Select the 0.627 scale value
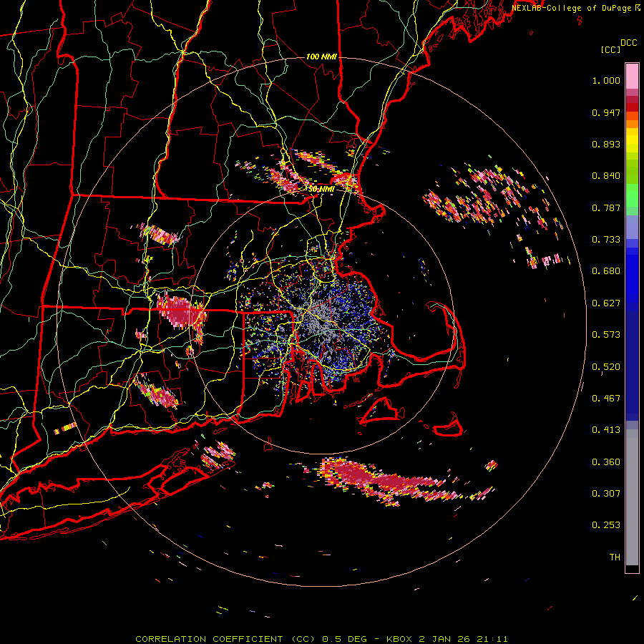 click(x=606, y=303)
